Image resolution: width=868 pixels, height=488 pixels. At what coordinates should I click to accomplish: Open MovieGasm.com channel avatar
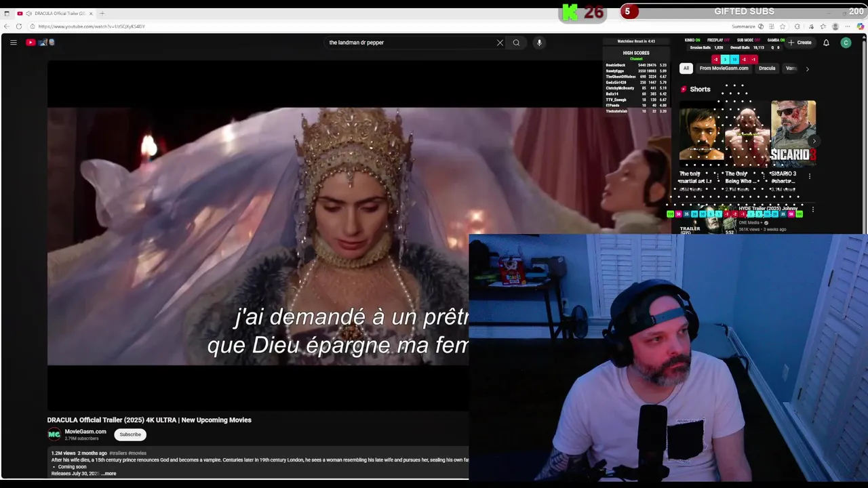coord(54,434)
